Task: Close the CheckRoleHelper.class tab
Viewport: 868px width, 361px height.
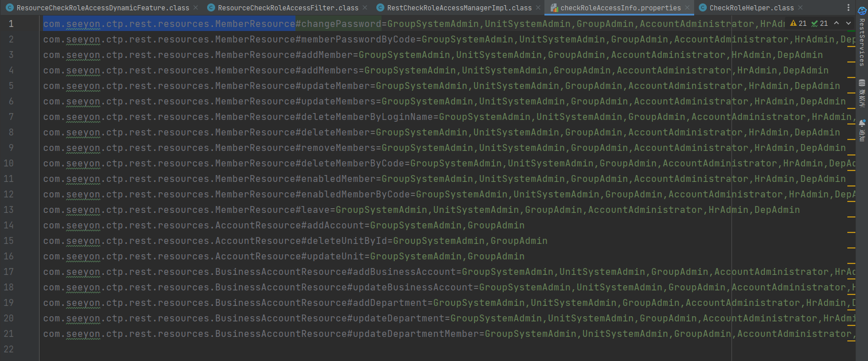Action: coord(800,8)
